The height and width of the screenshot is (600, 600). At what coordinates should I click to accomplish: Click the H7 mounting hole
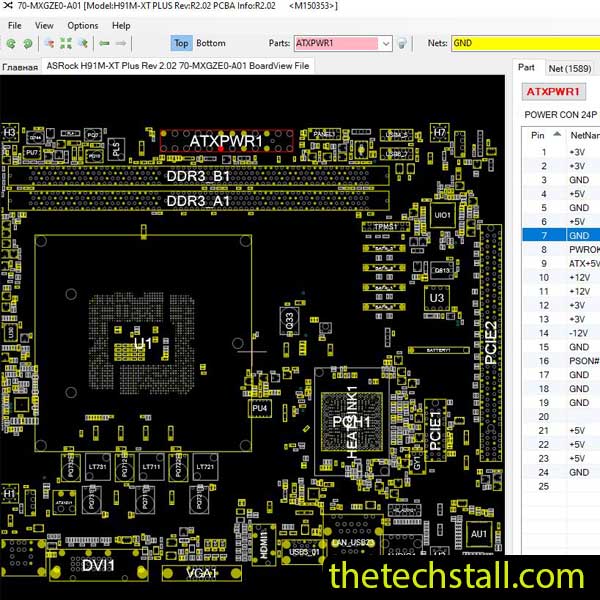pos(439,133)
